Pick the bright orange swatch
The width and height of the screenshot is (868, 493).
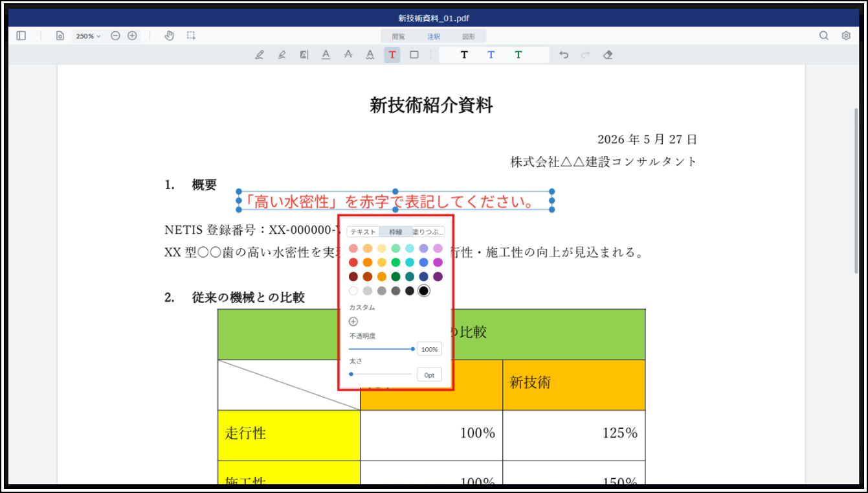click(368, 262)
